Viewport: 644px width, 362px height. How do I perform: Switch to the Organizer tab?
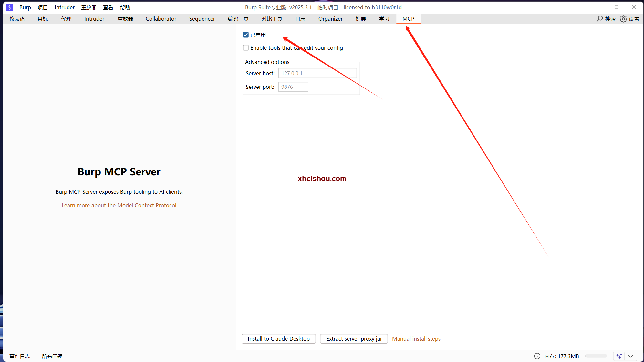point(330,19)
